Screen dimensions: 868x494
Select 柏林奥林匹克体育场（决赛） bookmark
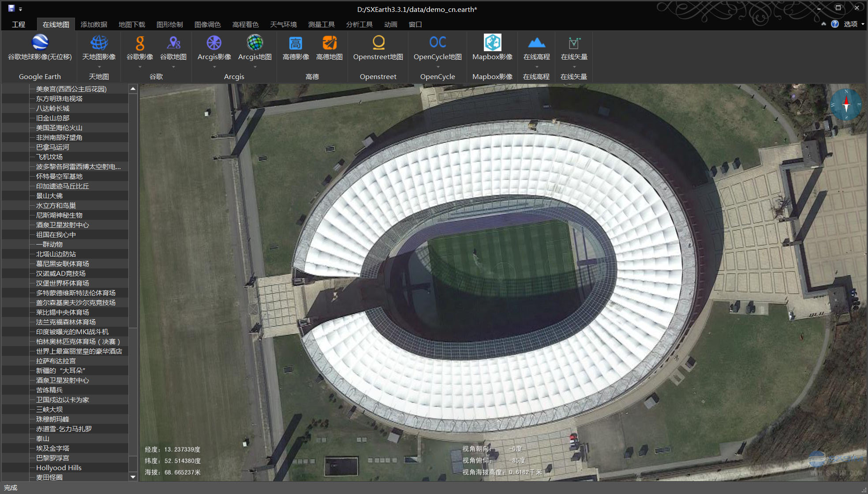pyautogui.click(x=78, y=341)
